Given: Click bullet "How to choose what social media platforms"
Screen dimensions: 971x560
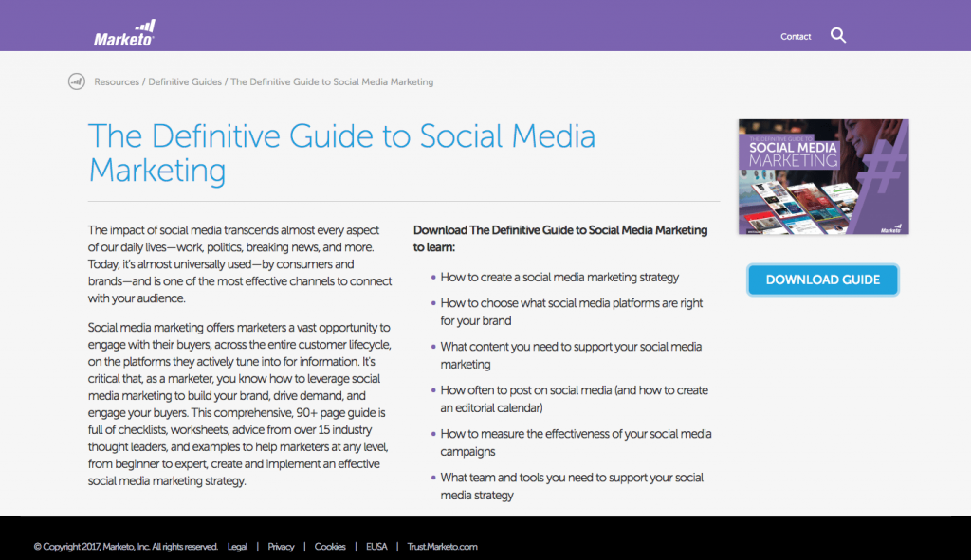Looking at the screenshot, I should coord(572,312).
